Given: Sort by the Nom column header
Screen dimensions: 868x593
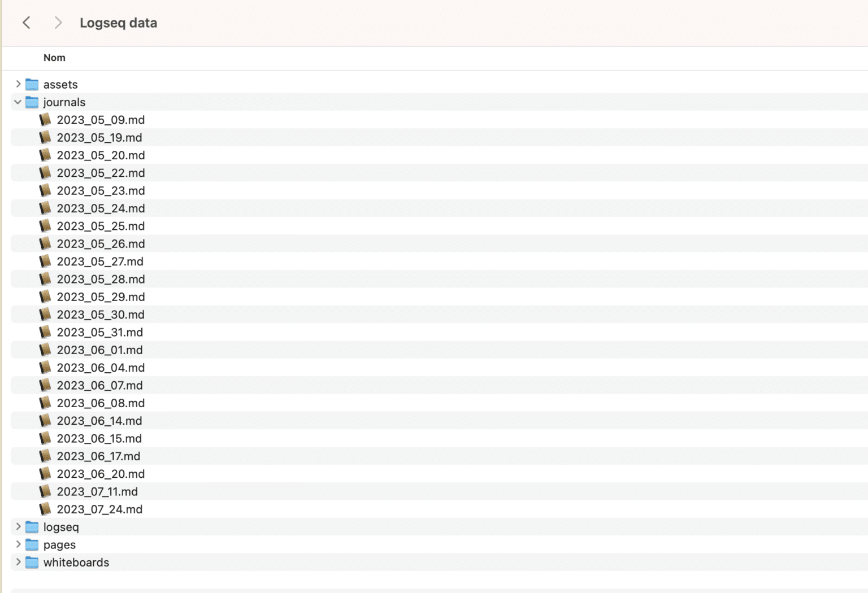Looking at the screenshot, I should pos(54,58).
